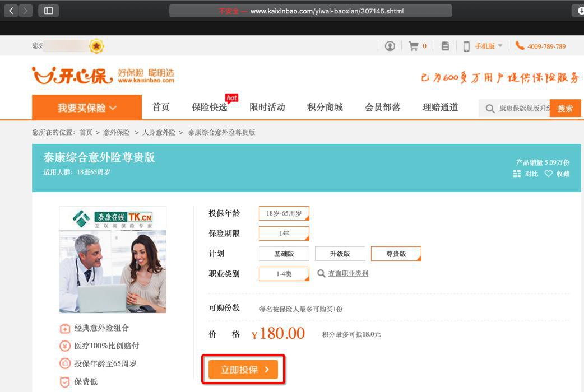Screen dimensions: 584x392
Task: Open the shopping cart icon
Action: pyautogui.click(x=414, y=46)
